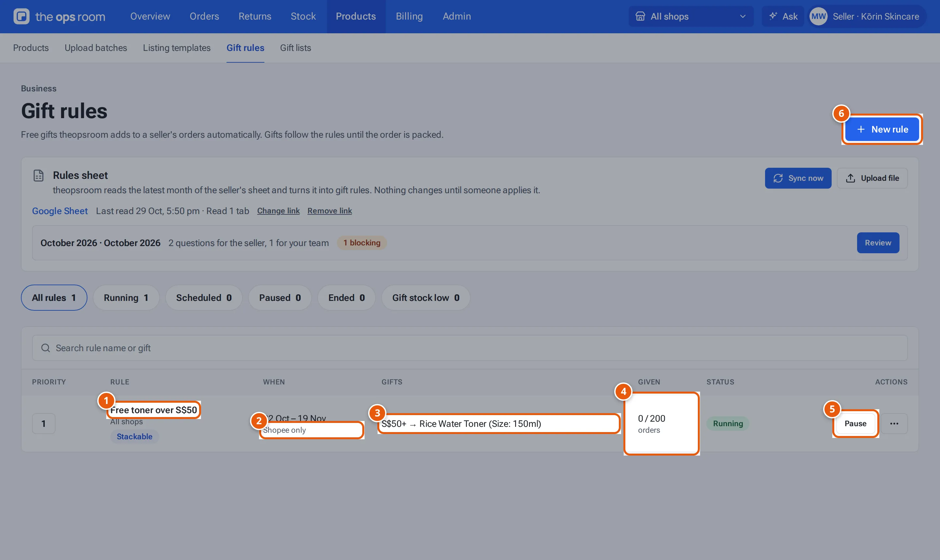Open the Billing section
The height and width of the screenshot is (560, 940).
pos(409,16)
